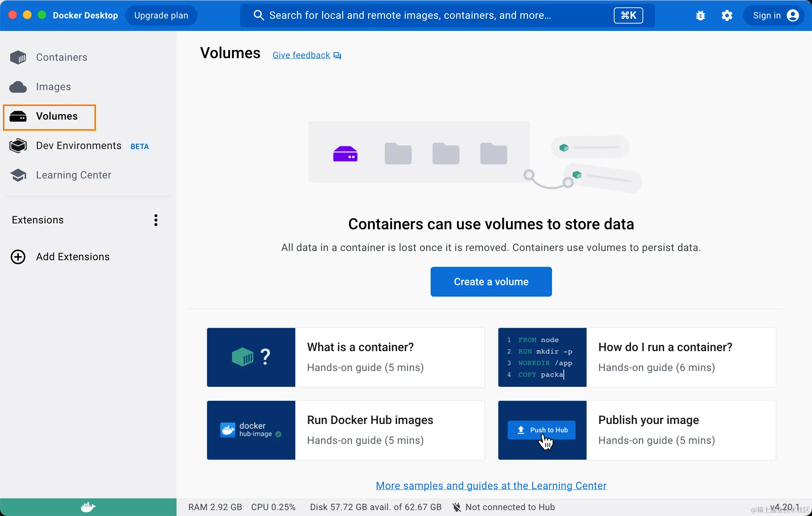Open troubleshoot via bug icon
The width and height of the screenshot is (812, 516).
click(x=701, y=15)
